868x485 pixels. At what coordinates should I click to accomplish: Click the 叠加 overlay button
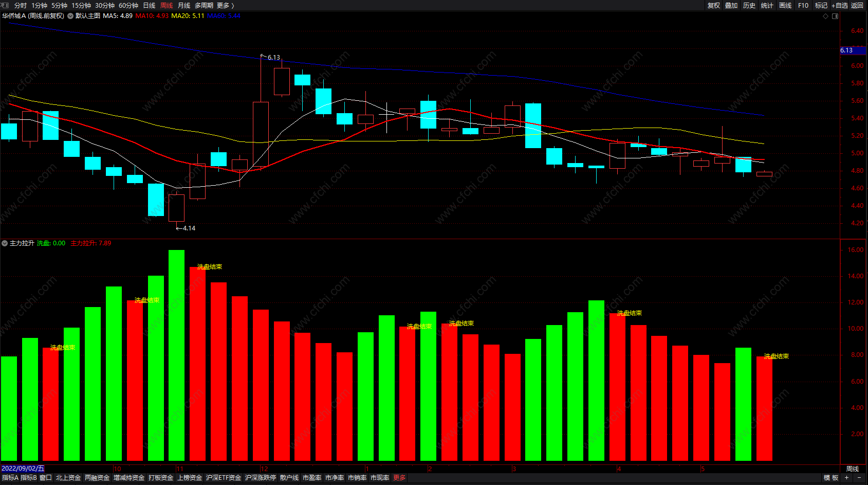click(731, 5)
